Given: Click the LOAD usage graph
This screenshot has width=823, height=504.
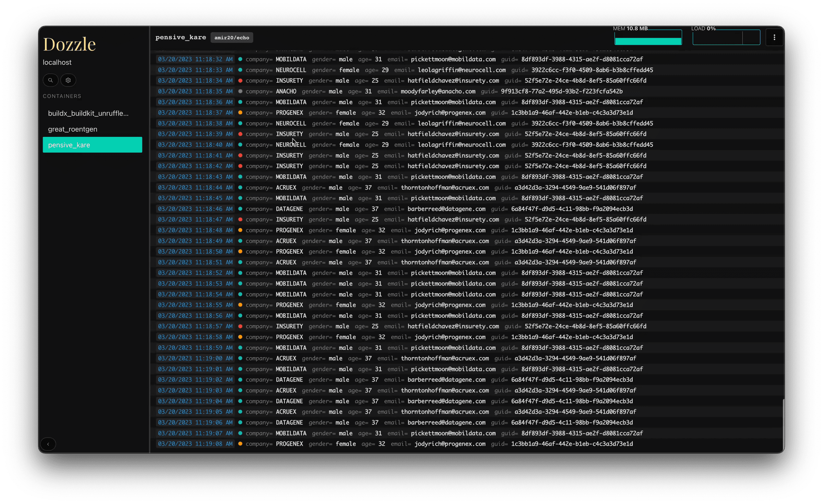Looking at the screenshot, I should [726, 38].
